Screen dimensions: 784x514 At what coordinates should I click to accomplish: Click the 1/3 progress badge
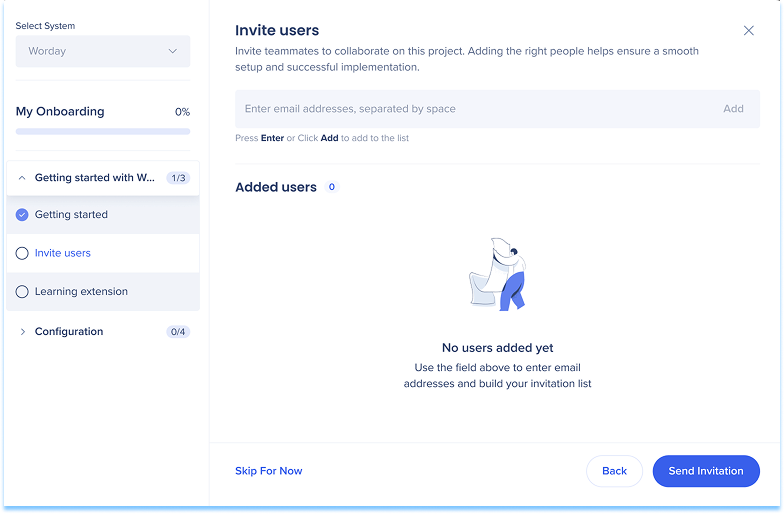[x=178, y=178]
